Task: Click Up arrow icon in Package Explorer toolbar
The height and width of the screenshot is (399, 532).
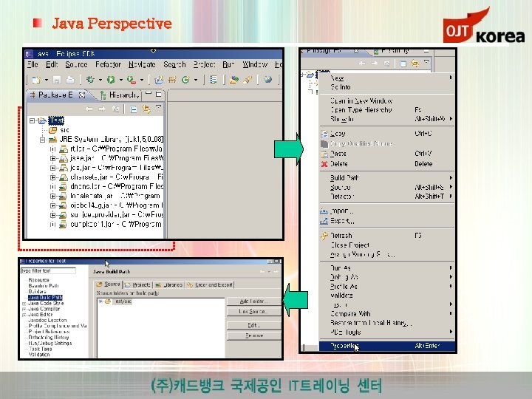Action: (116, 109)
